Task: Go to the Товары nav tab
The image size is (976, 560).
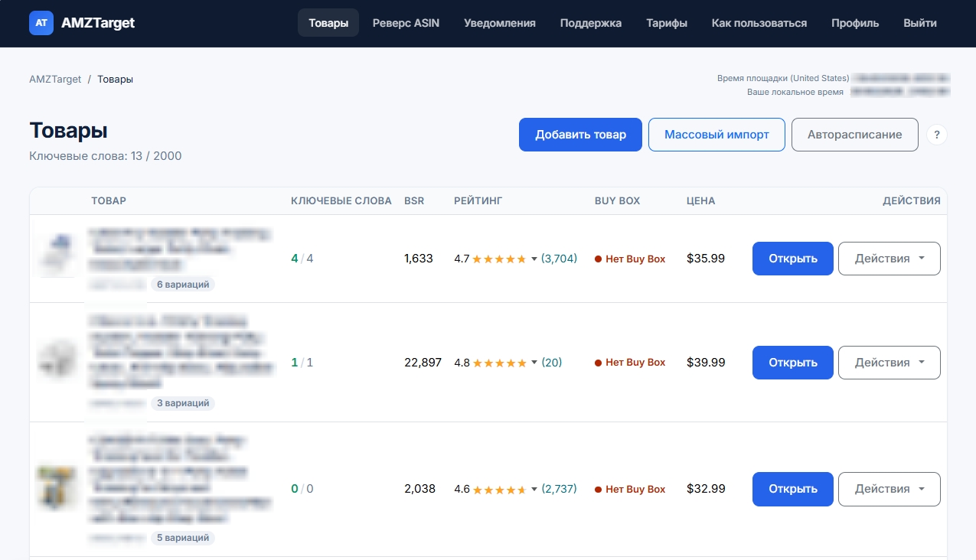Action: click(328, 23)
